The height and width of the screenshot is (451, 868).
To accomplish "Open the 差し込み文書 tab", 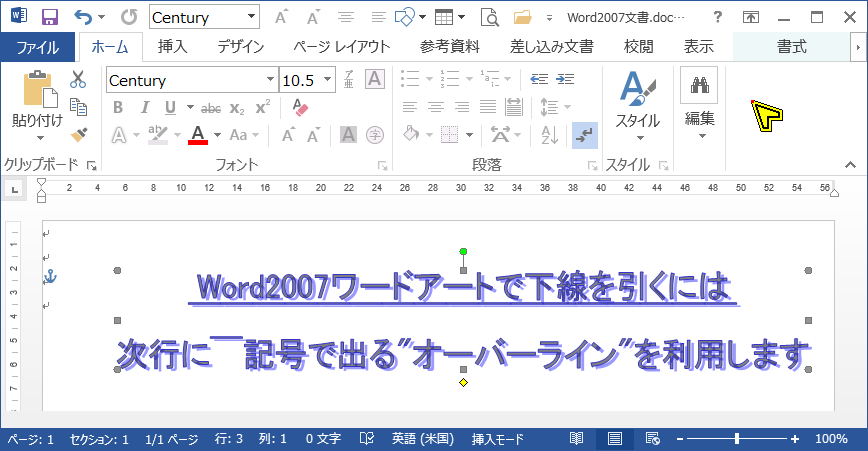I will click(551, 47).
